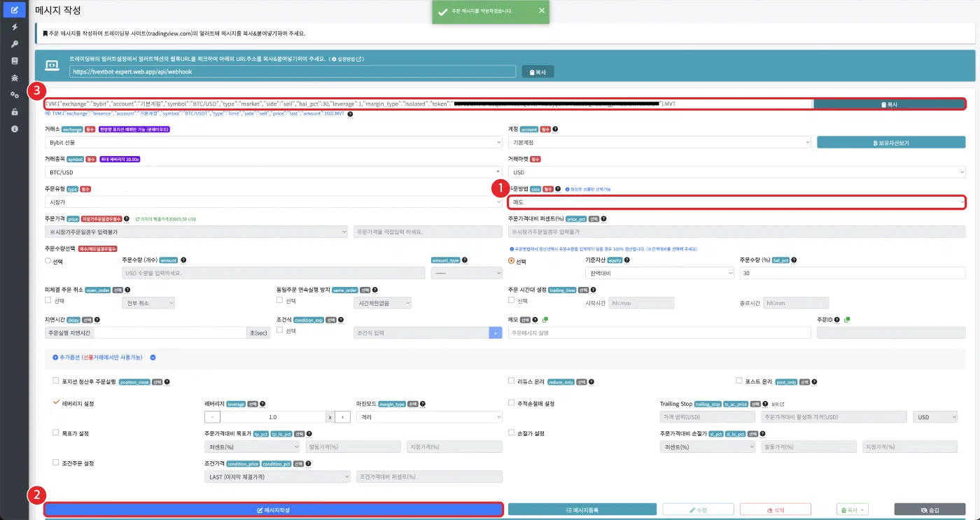Open the 기준자산 잔액대비 dropdown
This screenshot has width=980, height=520.
coord(659,273)
